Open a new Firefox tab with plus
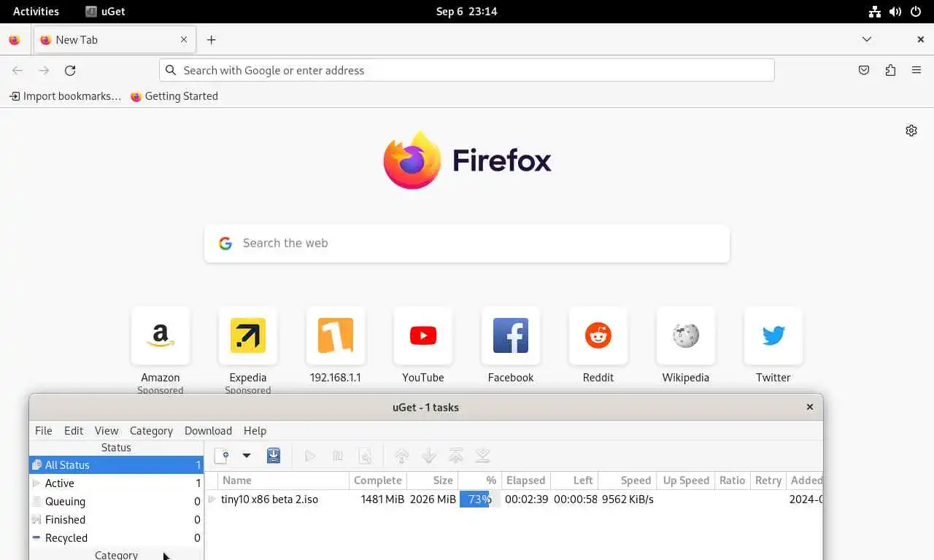934x560 pixels. tap(211, 40)
